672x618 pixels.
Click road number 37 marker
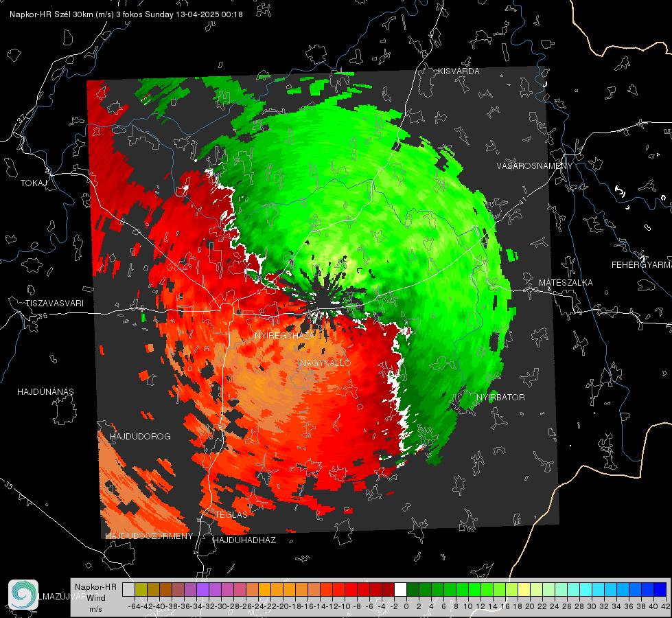tap(21, 117)
